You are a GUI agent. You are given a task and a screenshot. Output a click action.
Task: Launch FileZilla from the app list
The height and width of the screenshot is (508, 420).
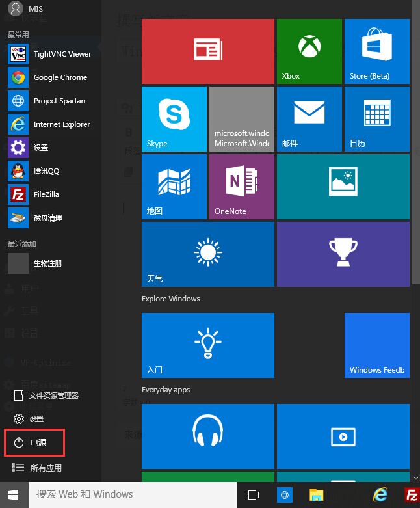click(x=50, y=194)
